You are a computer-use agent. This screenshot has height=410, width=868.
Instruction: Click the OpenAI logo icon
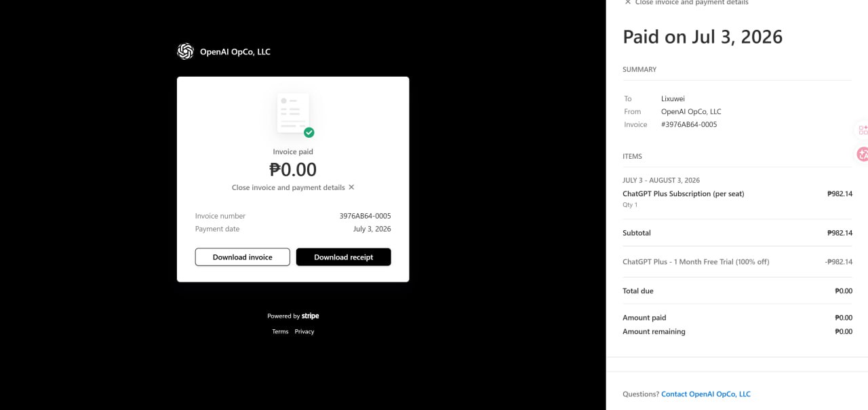click(185, 52)
